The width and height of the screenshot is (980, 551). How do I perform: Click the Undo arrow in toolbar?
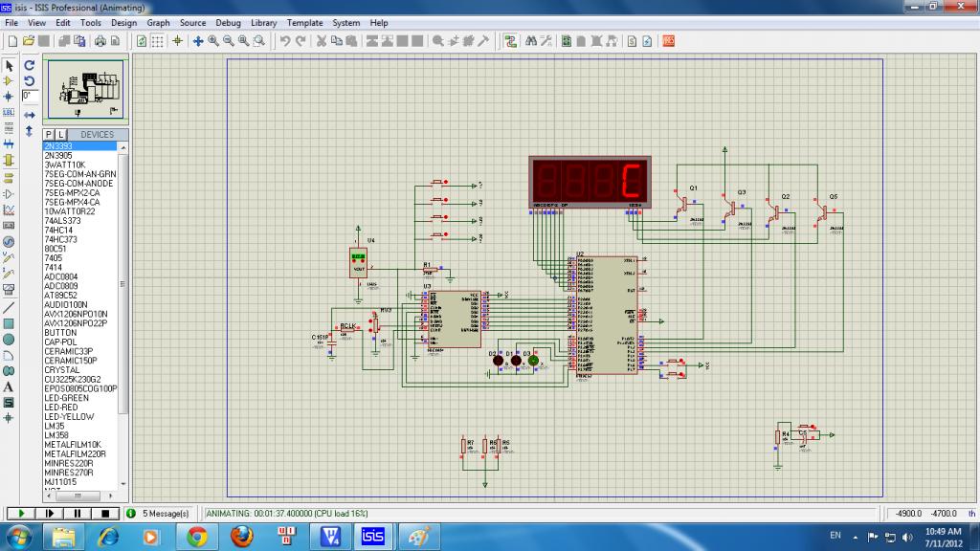click(285, 41)
